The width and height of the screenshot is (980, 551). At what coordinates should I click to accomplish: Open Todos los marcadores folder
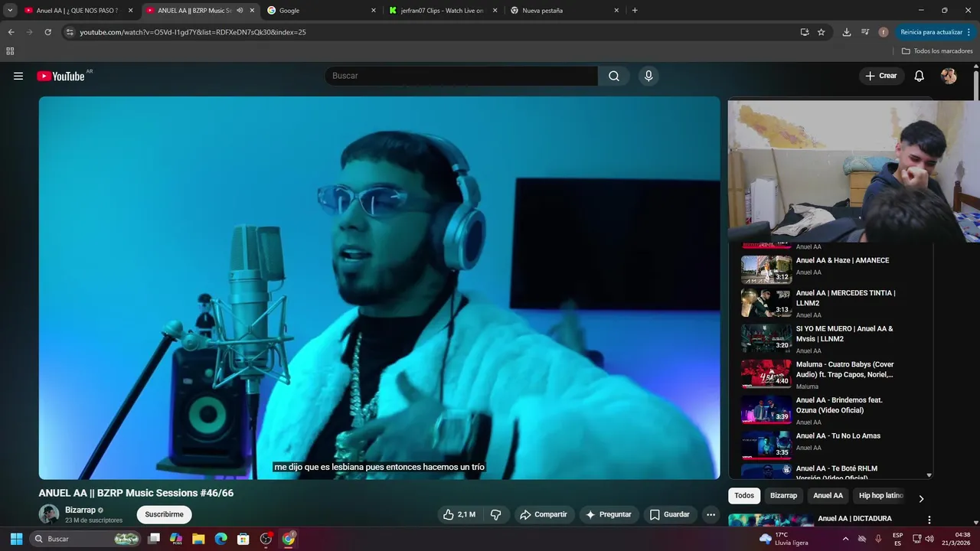(x=937, y=51)
